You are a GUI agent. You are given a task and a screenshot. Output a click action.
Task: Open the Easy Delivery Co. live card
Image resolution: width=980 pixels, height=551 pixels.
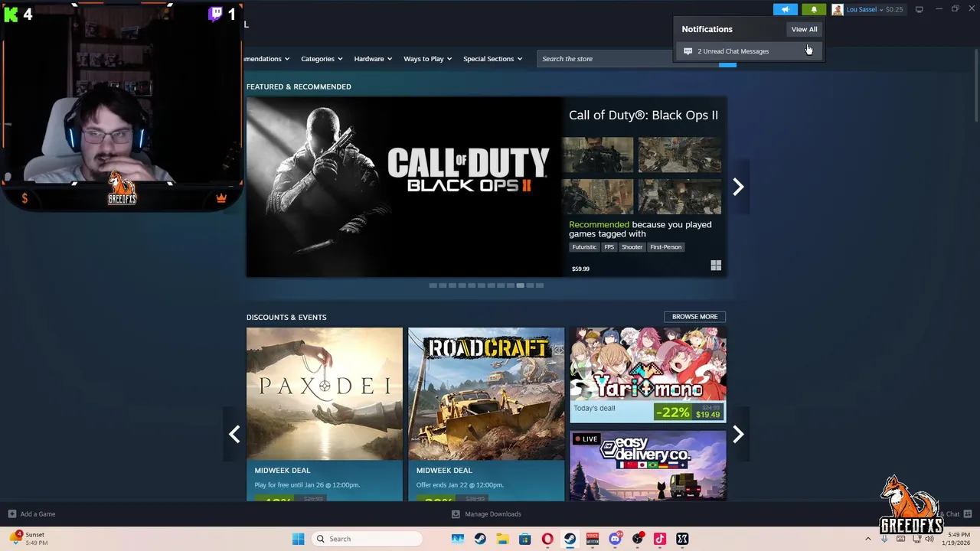(648, 465)
